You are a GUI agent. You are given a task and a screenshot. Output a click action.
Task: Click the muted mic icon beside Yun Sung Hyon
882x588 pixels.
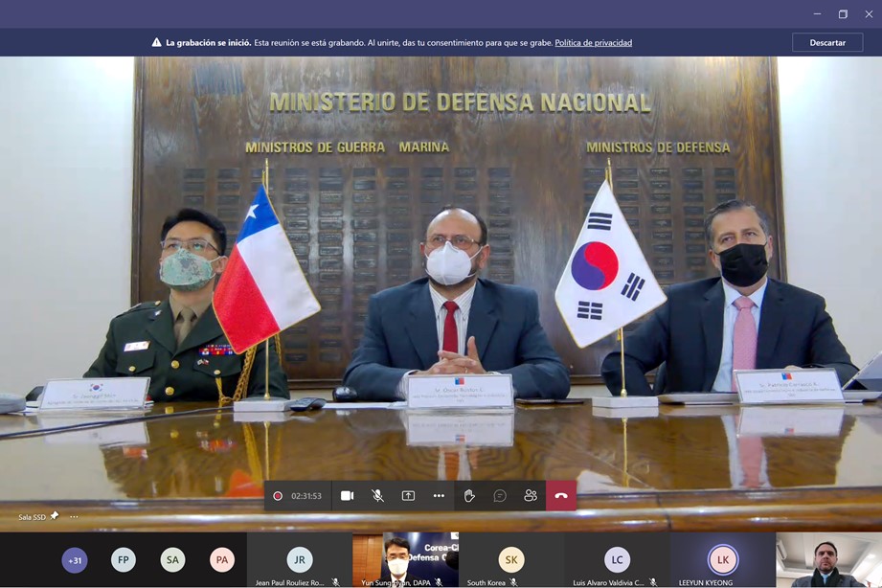[439, 582]
